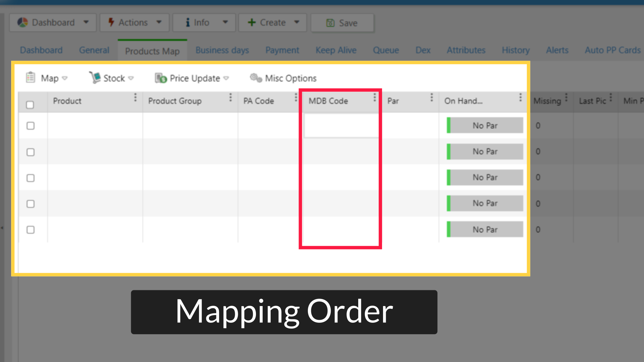Click the green progress bar beside No Par
This screenshot has width=644, height=362.
pos(448,125)
